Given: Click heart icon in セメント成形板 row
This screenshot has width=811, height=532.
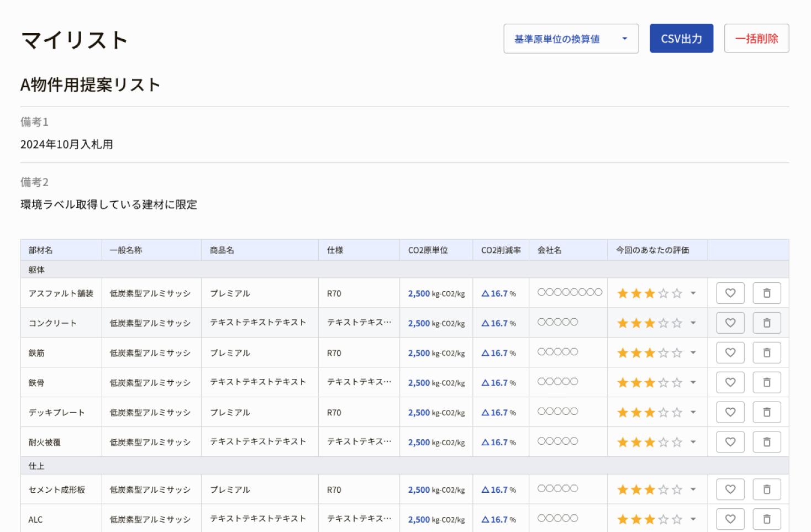Looking at the screenshot, I should point(730,489).
